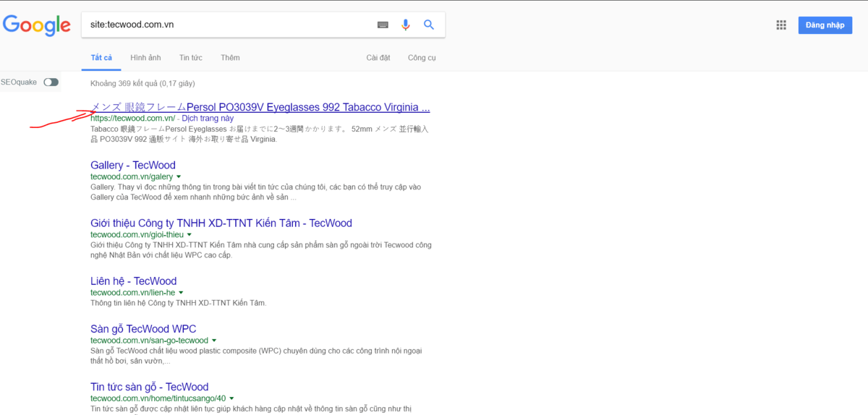This screenshot has height=415, width=868.
Task: Click the SEOquake label
Action: pos(19,82)
